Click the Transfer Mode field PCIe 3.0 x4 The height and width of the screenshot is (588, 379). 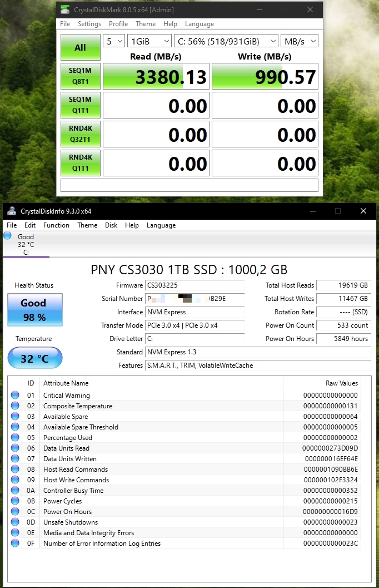195,325
